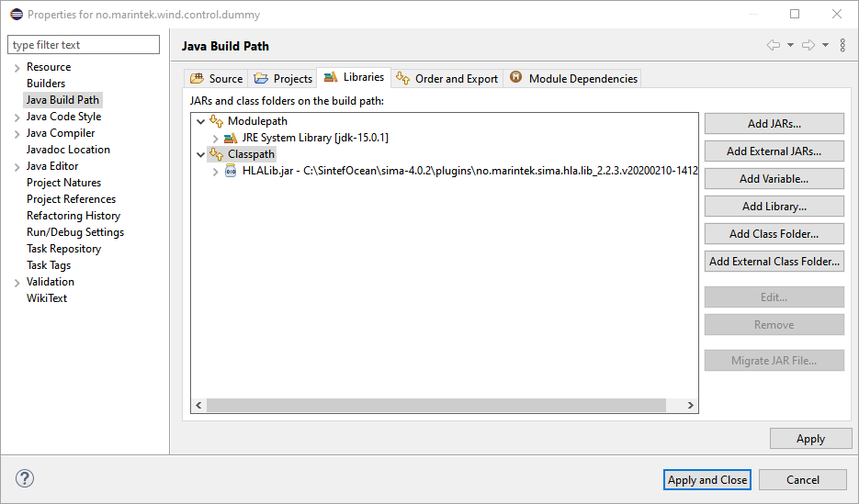The image size is (859, 504).
Task: Click the Add External JARs button
Action: pyautogui.click(x=774, y=151)
